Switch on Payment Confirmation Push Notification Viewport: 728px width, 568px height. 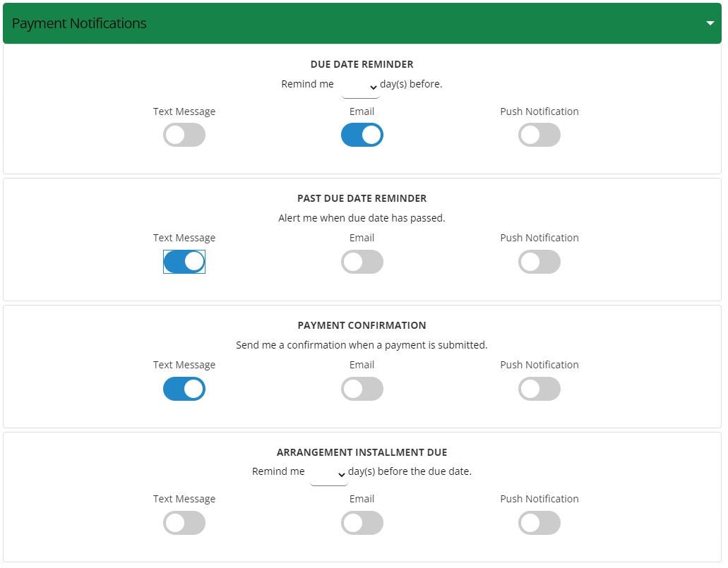pyautogui.click(x=539, y=389)
